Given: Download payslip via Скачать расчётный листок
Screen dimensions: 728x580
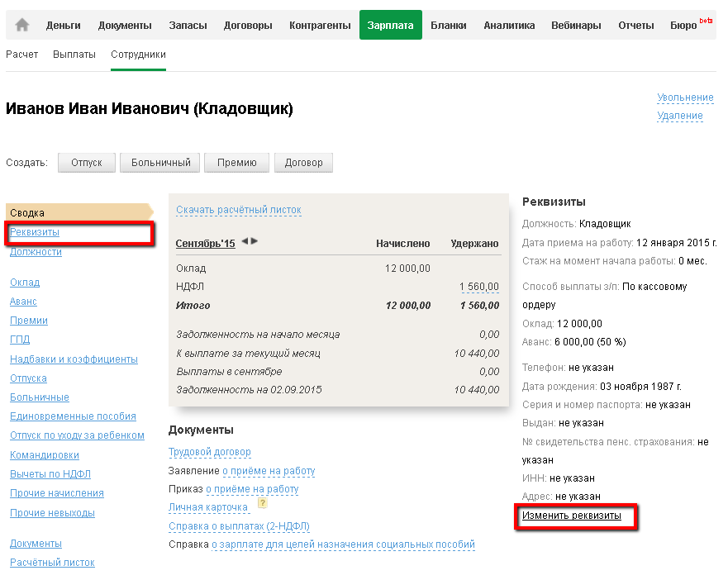Looking at the screenshot, I should click(x=238, y=211).
